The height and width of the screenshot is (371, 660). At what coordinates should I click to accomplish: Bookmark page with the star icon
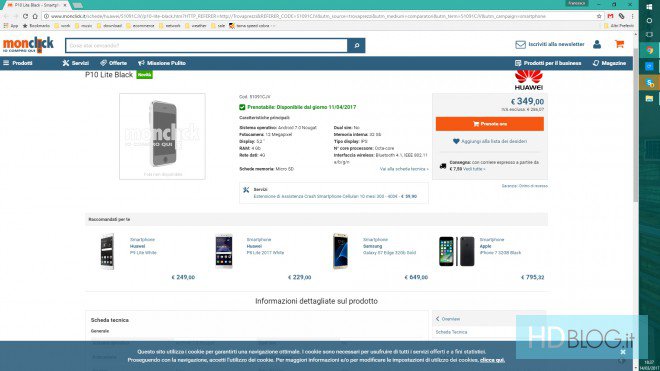pyautogui.click(x=599, y=16)
